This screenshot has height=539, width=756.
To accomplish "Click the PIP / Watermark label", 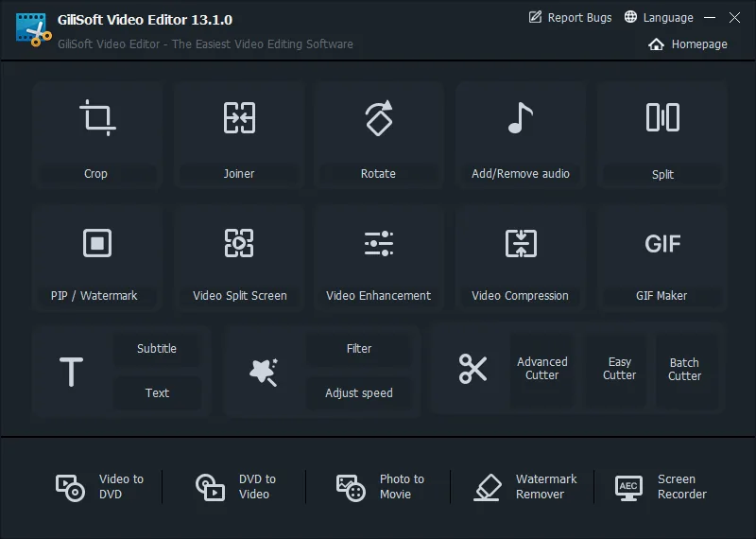I will tap(94, 296).
